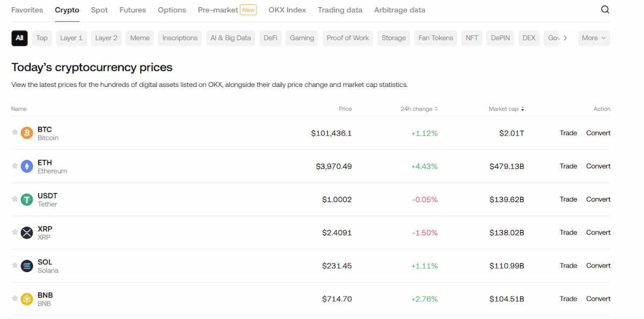
Task: Open the search magnifier icon
Action: [605, 10]
